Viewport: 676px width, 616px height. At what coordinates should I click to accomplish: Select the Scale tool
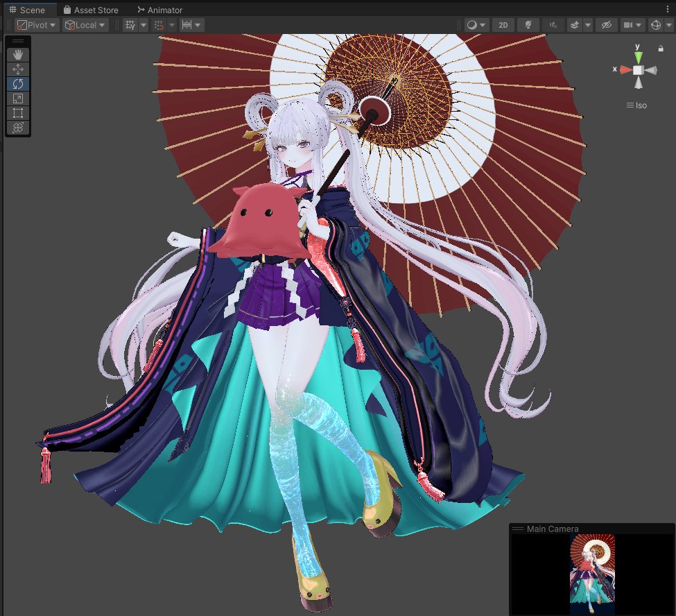pos(17,99)
